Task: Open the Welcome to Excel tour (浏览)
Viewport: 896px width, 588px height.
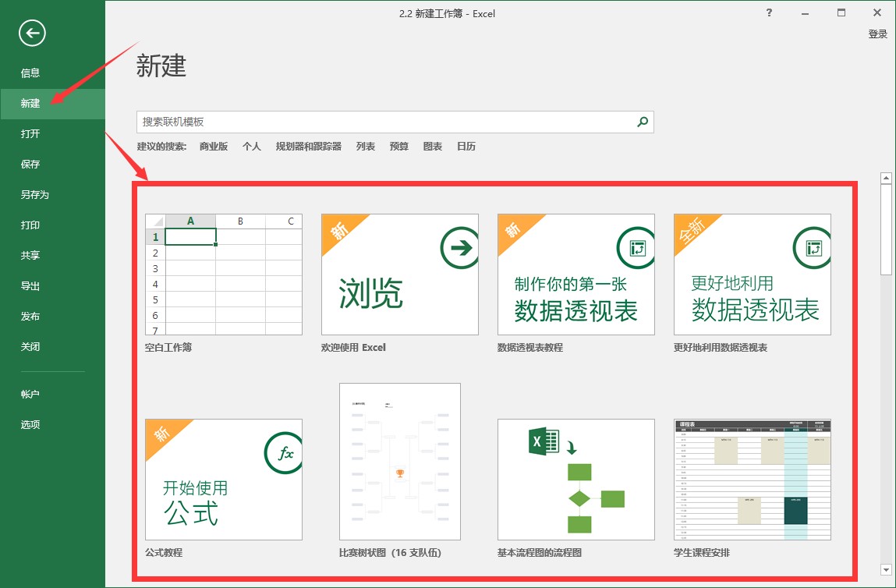Action: coord(400,275)
